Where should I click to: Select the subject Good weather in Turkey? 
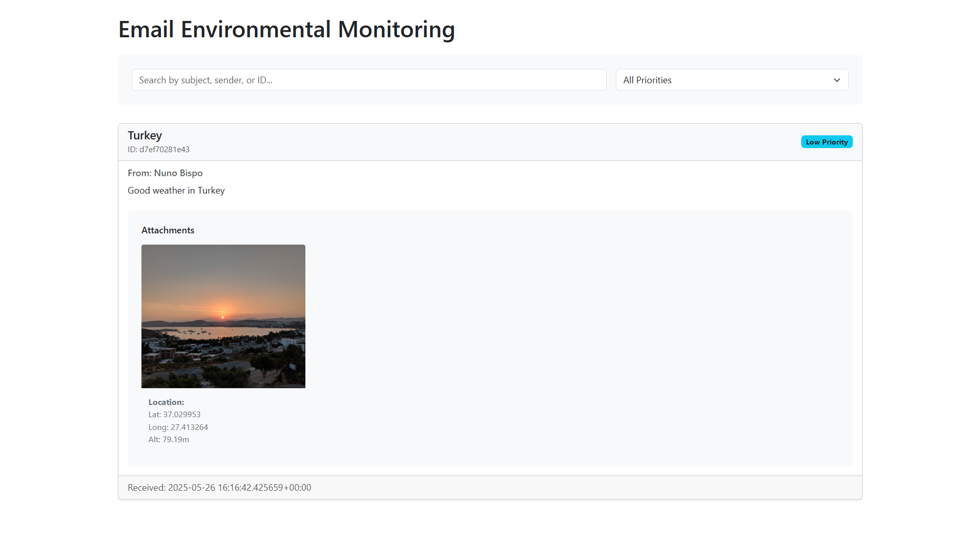point(176,190)
